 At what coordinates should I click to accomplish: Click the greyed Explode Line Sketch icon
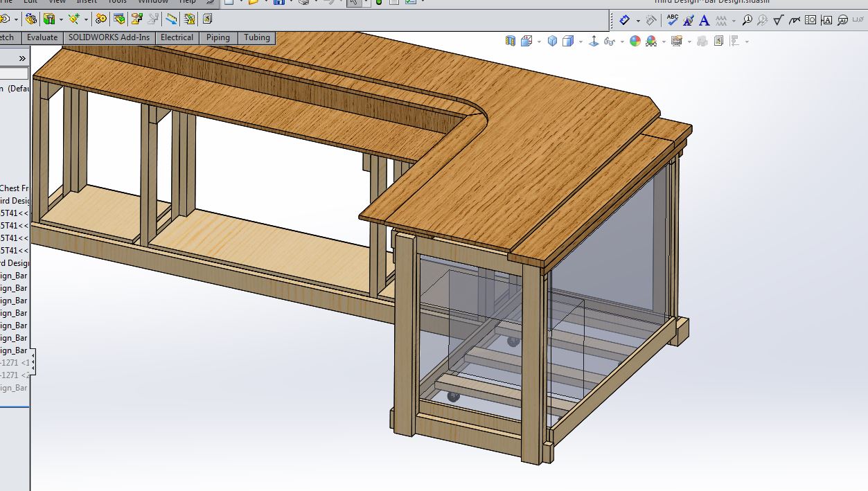(x=153, y=19)
